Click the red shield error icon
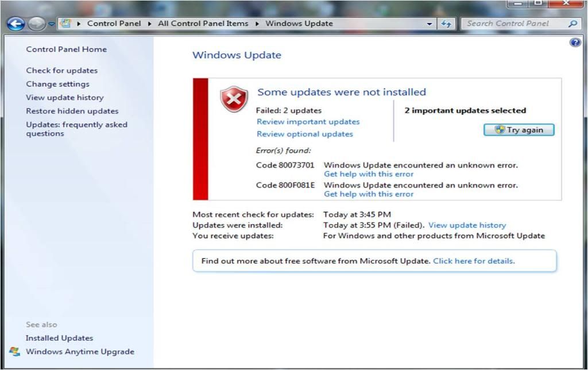This screenshot has width=588, height=370. (234, 99)
